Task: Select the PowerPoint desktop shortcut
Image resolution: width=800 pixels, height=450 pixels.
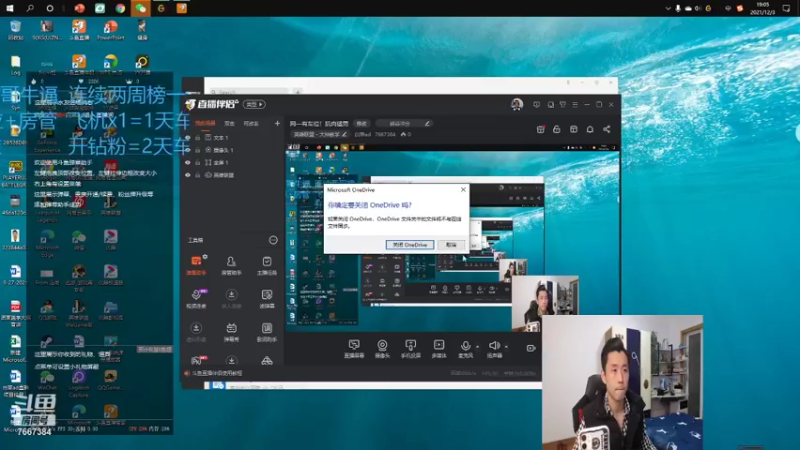Action: [x=110, y=31]
